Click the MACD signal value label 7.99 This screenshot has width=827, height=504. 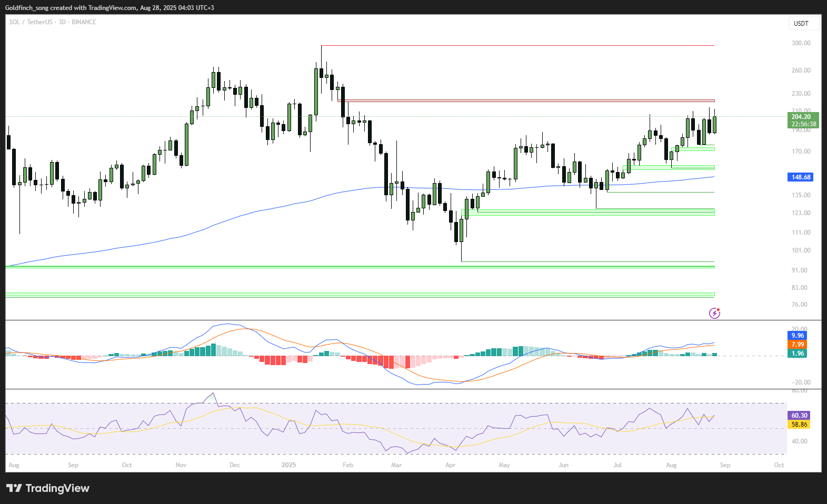click(x=798, y=345)
